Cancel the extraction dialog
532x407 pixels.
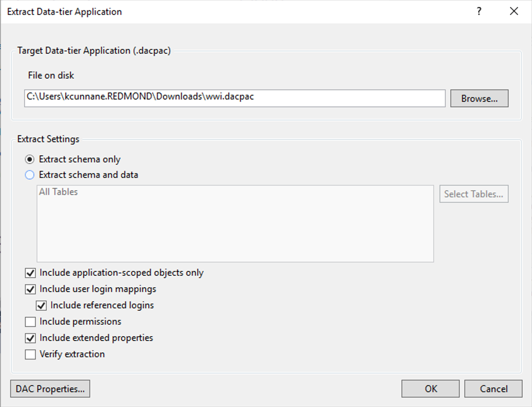(x=493, y=389)
